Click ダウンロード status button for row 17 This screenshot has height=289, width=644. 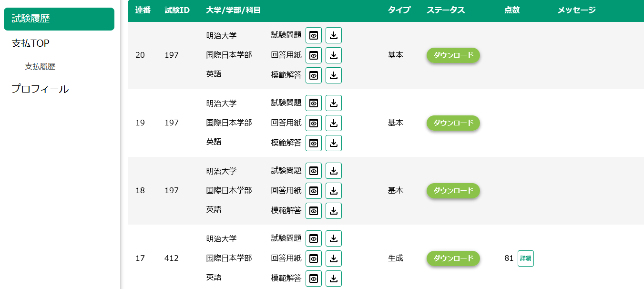[453, 258]
